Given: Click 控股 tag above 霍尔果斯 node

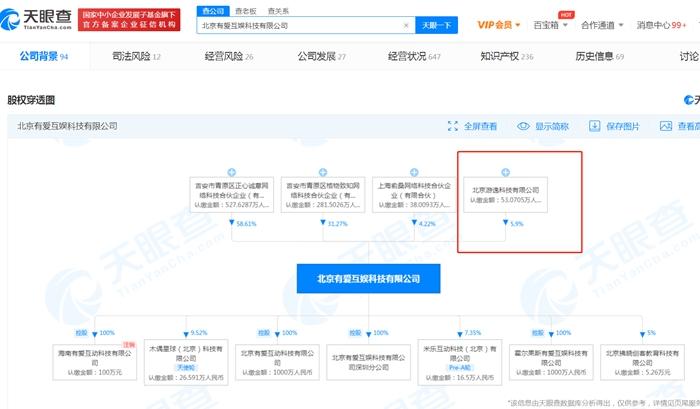Looking at the screenshot, I should coord(538,333).
